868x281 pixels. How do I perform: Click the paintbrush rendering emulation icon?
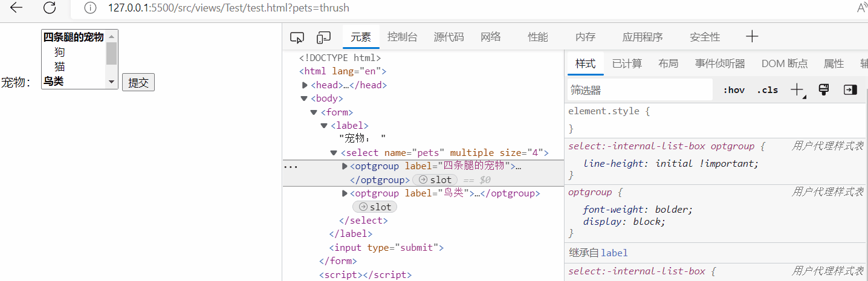pyautogui.click(x=823, y=89)
